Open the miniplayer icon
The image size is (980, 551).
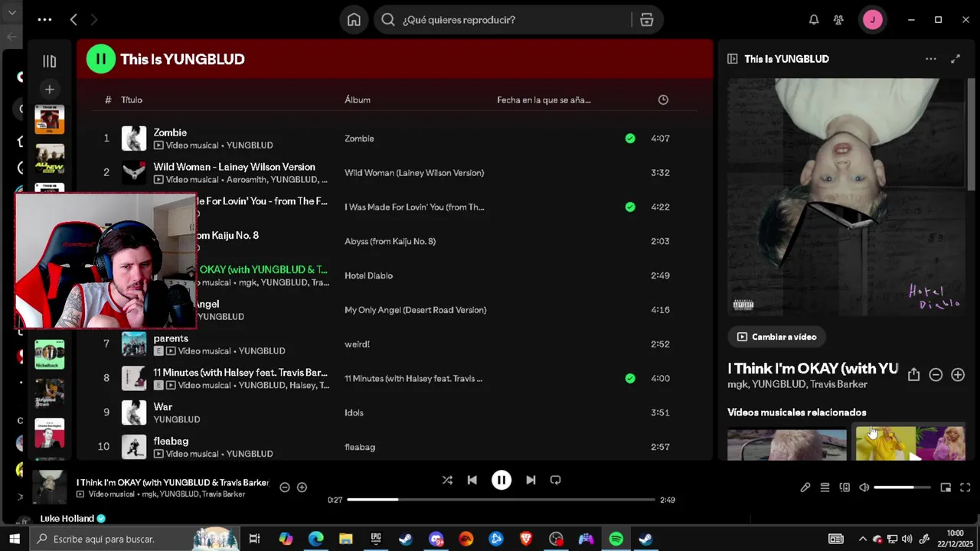(x=946, y=487)
